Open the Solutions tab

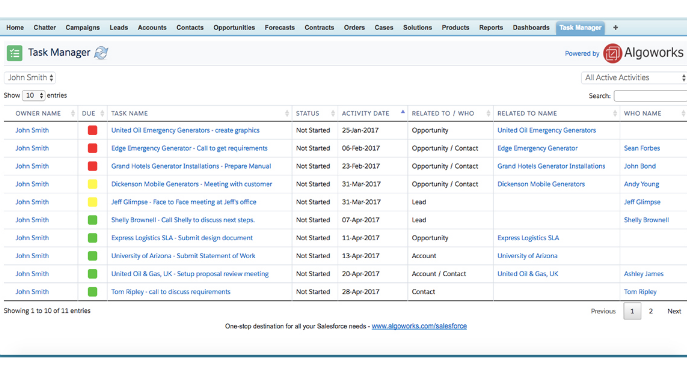(418, 28)
